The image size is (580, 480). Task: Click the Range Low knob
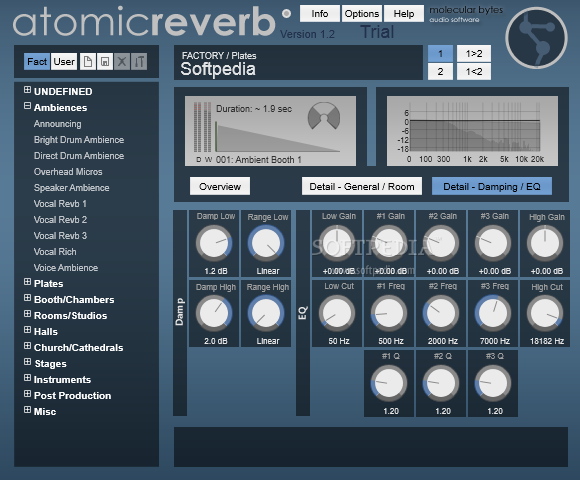click(x=266, y=243)
